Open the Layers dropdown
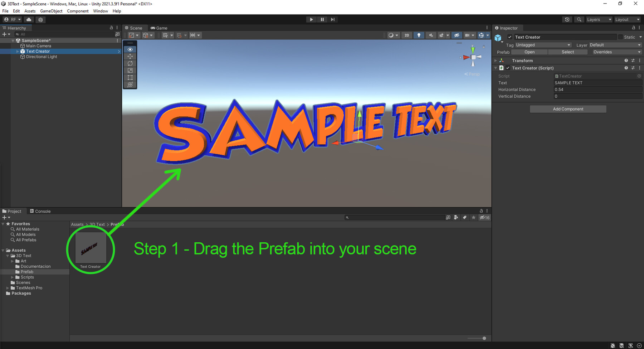Viewport: 644px width, 349px height. 599,20
